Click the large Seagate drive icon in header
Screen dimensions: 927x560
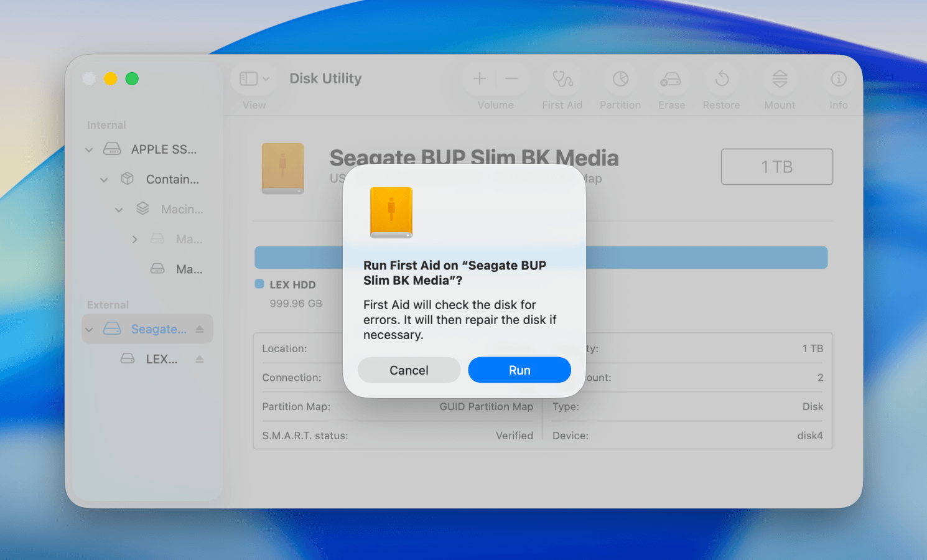tap(282, 169)
